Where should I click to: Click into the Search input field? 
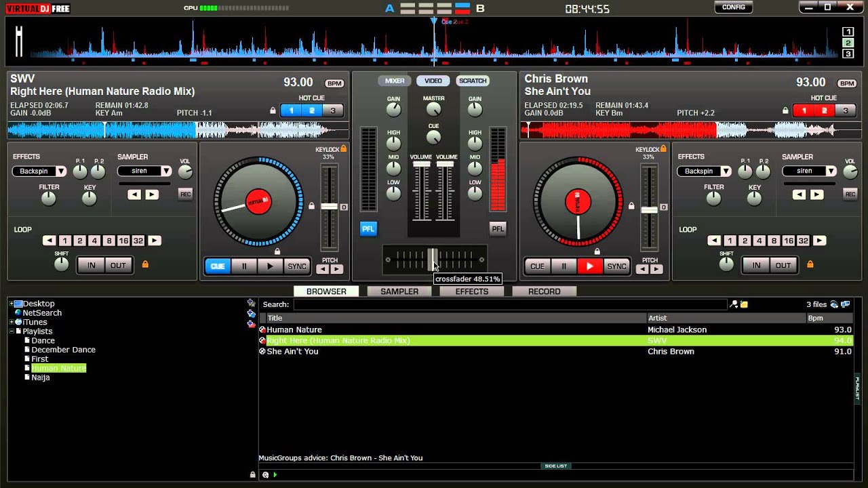tap(509, 305)
